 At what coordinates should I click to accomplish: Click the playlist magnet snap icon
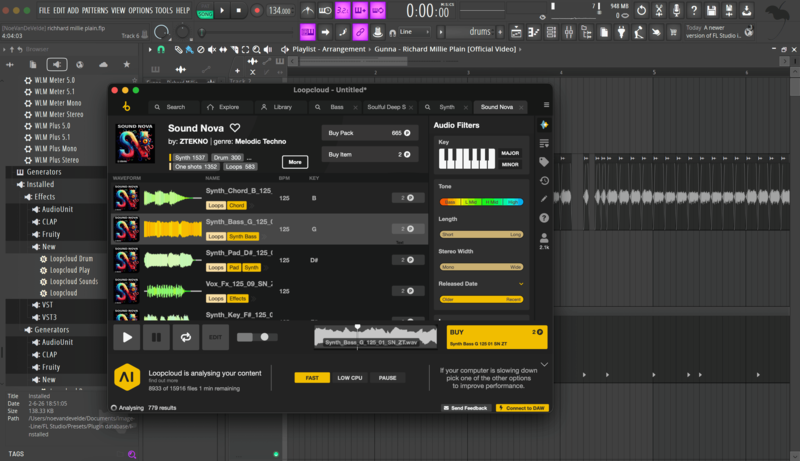[x=161, y=49]
